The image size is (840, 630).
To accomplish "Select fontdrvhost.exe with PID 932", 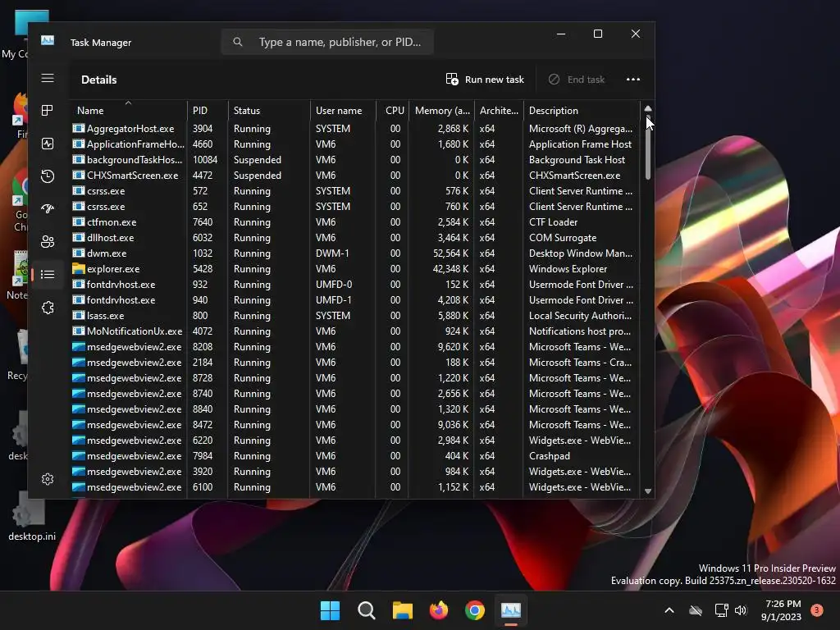I will tap(354, 285).
